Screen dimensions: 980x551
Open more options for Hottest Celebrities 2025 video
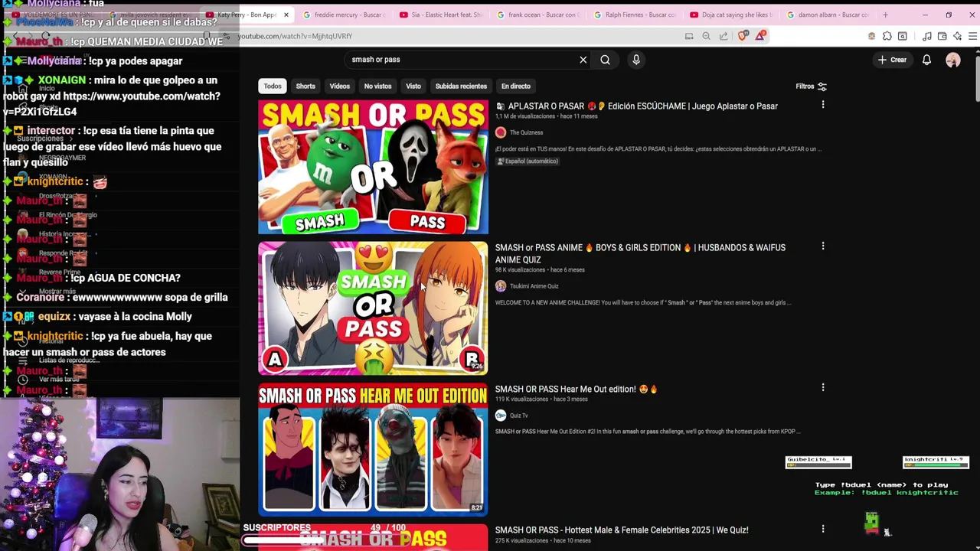[823, 529]
